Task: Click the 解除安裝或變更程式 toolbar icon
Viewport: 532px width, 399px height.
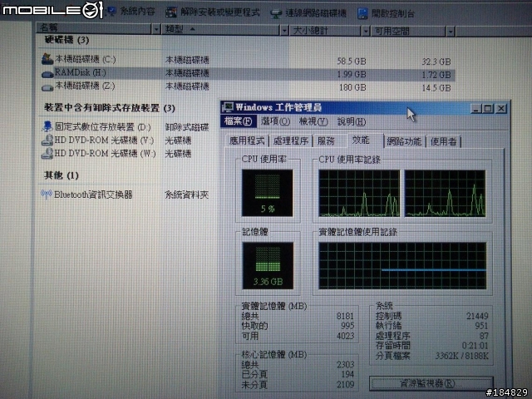Action: click(x=171, y=12)
